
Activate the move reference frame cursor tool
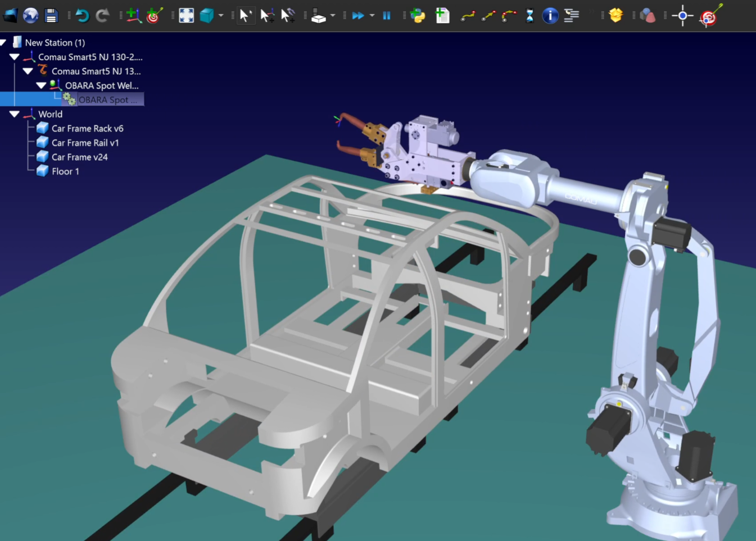click(x=266, y=16)
